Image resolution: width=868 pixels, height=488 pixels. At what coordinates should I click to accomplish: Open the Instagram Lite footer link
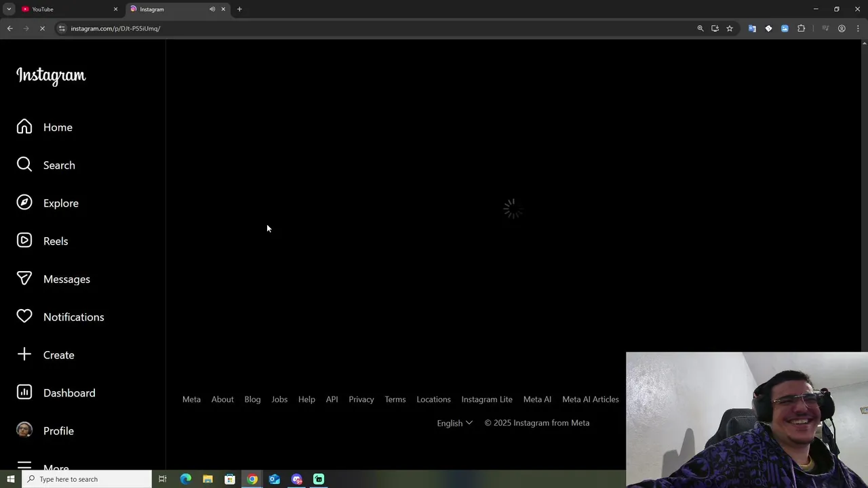click(487, 399)
